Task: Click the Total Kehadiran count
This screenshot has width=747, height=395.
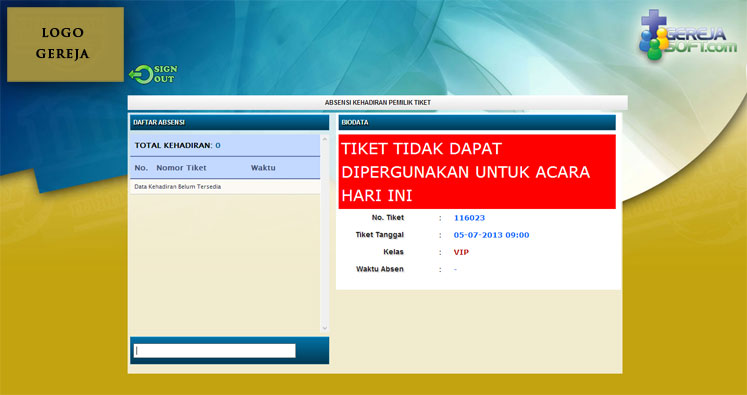Action: click(x=218, y=145)
